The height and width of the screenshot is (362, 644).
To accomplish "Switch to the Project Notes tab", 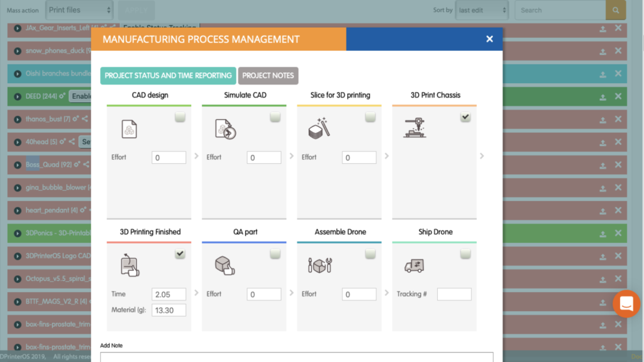I will [x=268, y=76].
